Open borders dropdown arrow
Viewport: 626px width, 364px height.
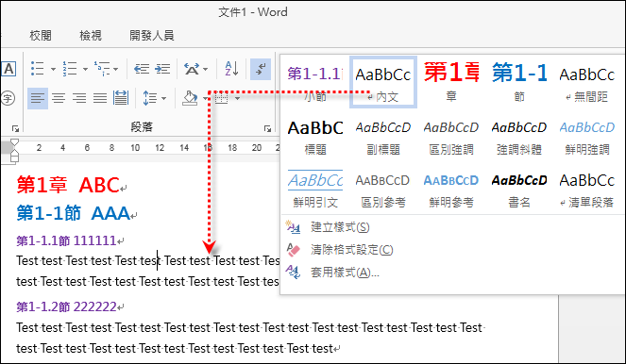pos(238,98)
